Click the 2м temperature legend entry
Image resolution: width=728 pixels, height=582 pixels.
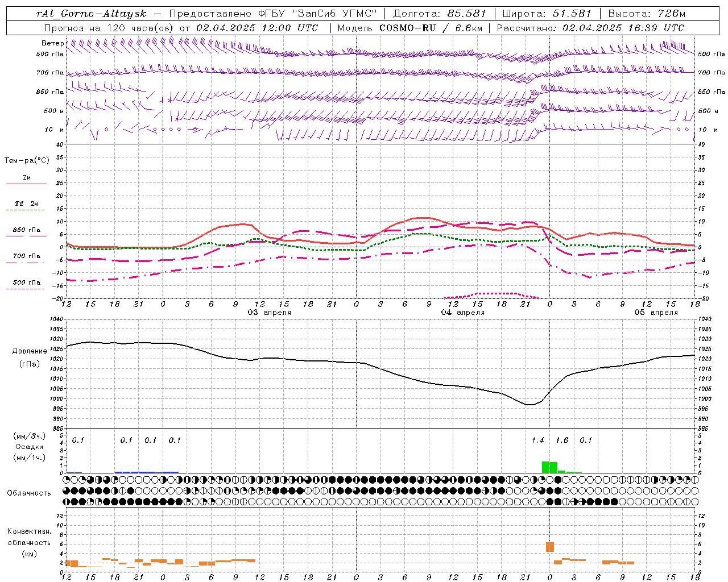tap(27, 178)
